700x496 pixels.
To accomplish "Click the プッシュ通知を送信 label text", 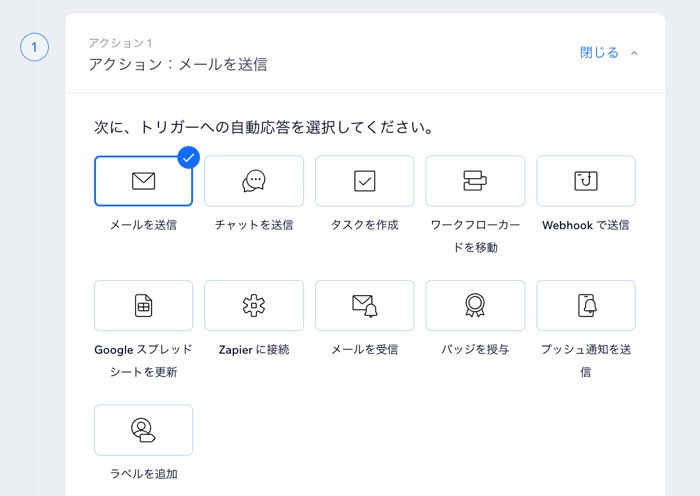I will coord(586,360).
